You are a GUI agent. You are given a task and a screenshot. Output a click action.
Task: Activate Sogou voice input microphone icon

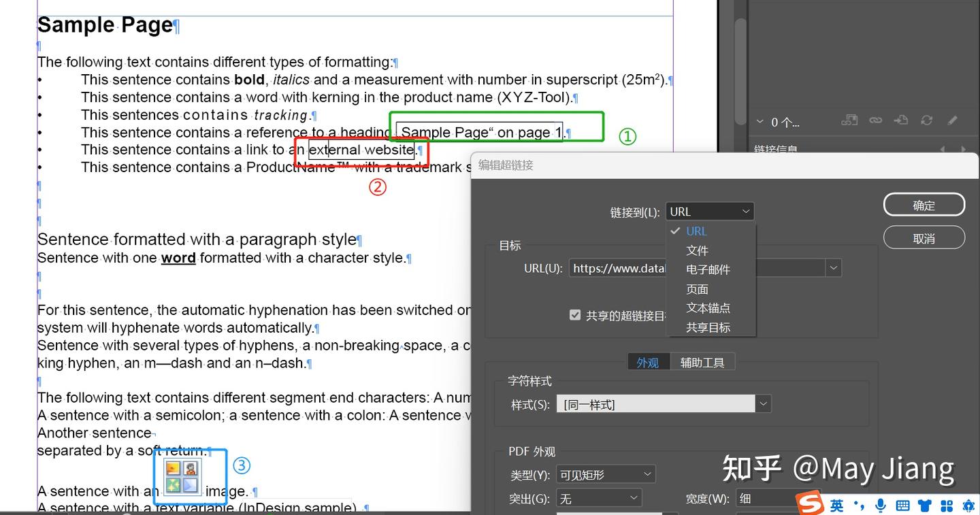click(880, 505)
